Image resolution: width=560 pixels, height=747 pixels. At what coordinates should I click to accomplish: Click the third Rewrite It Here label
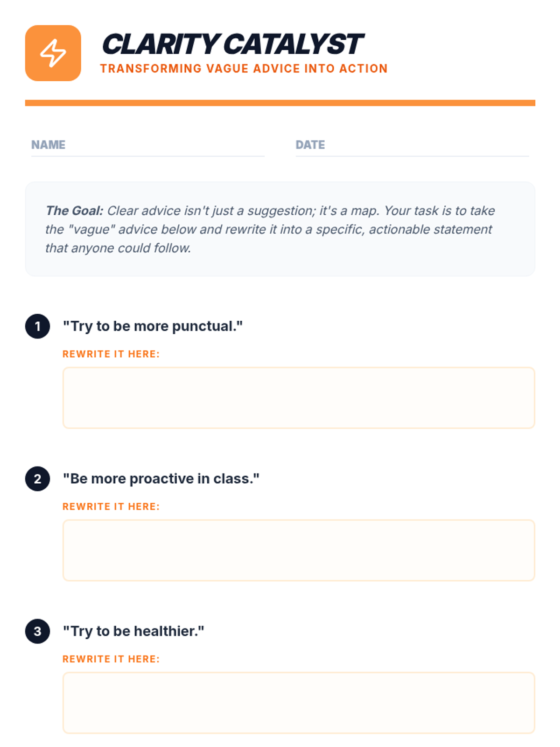tap(111, 659)
